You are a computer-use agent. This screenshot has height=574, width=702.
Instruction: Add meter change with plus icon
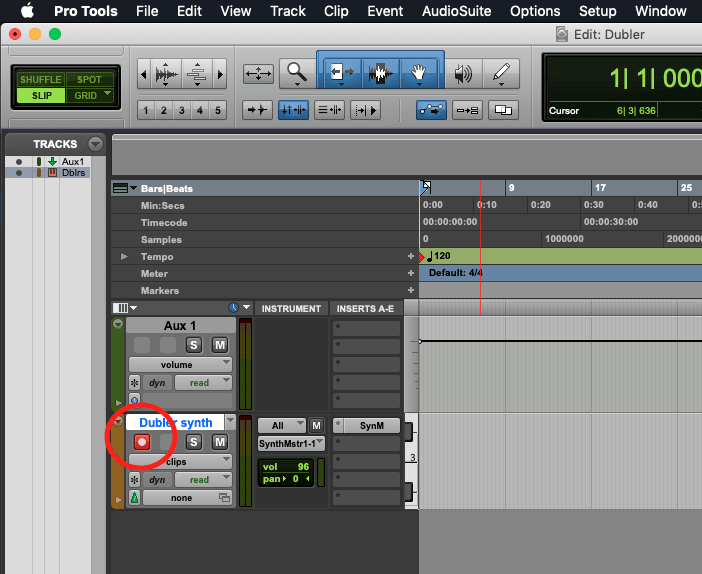[411, 273]
